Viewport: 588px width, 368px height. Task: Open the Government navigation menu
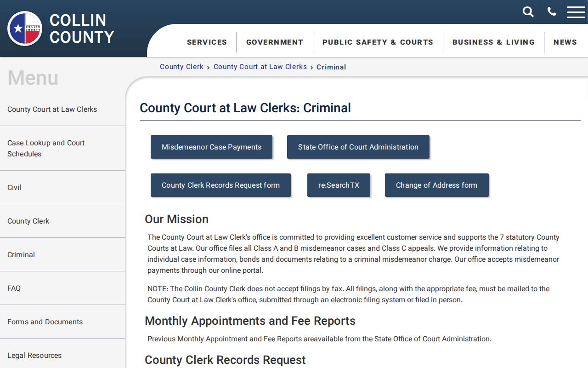click(275, 42)
